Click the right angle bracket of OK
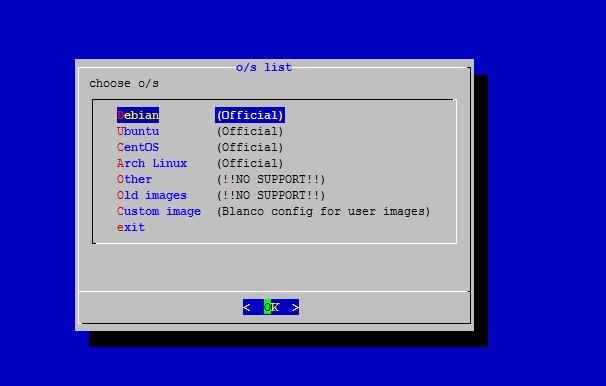The width and height of the screenshot is (606, 386). 295,307
